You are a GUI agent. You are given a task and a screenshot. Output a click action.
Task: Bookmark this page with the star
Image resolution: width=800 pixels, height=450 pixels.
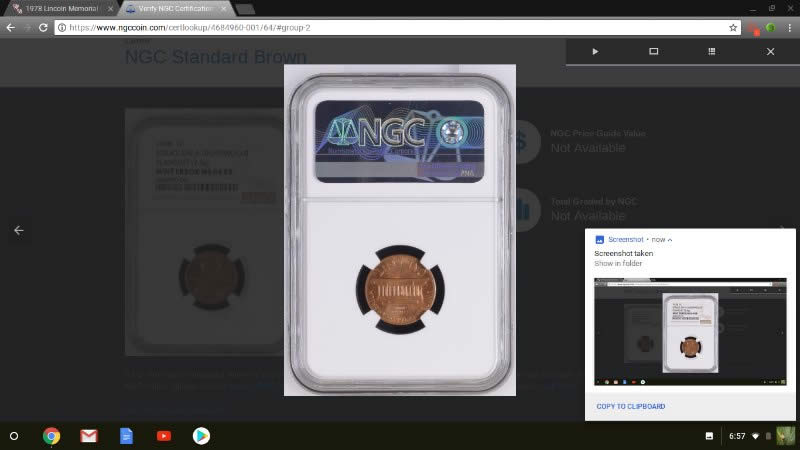coord(733,28)
